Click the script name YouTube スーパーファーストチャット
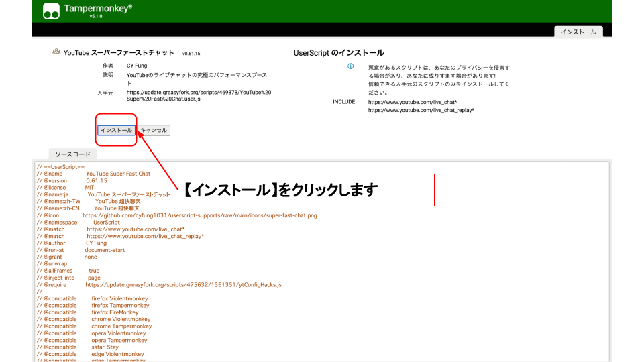This screenshot has width=644, height=362. click(118, 53)
